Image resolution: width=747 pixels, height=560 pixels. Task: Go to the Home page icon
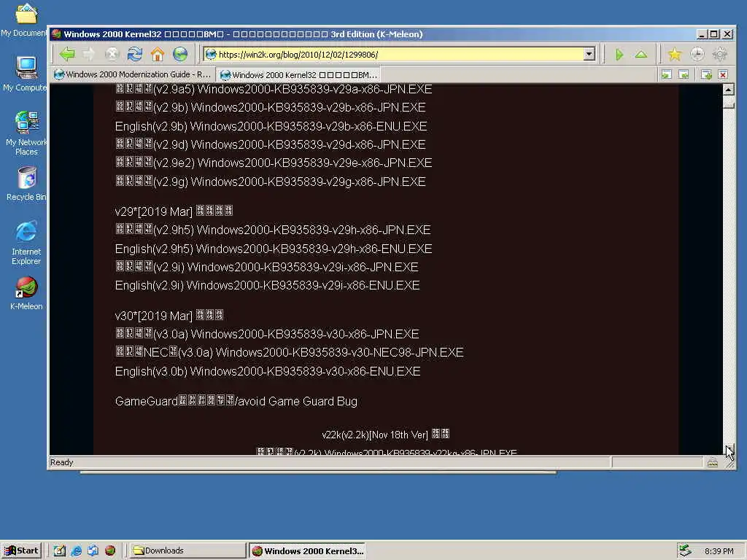(x=158, y=54)
